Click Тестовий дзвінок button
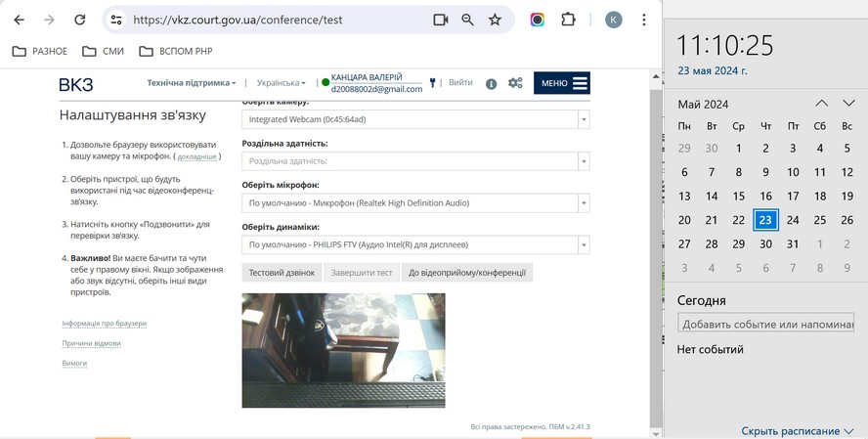This screenshot has height=439, width=868. (x=282, y=273)
